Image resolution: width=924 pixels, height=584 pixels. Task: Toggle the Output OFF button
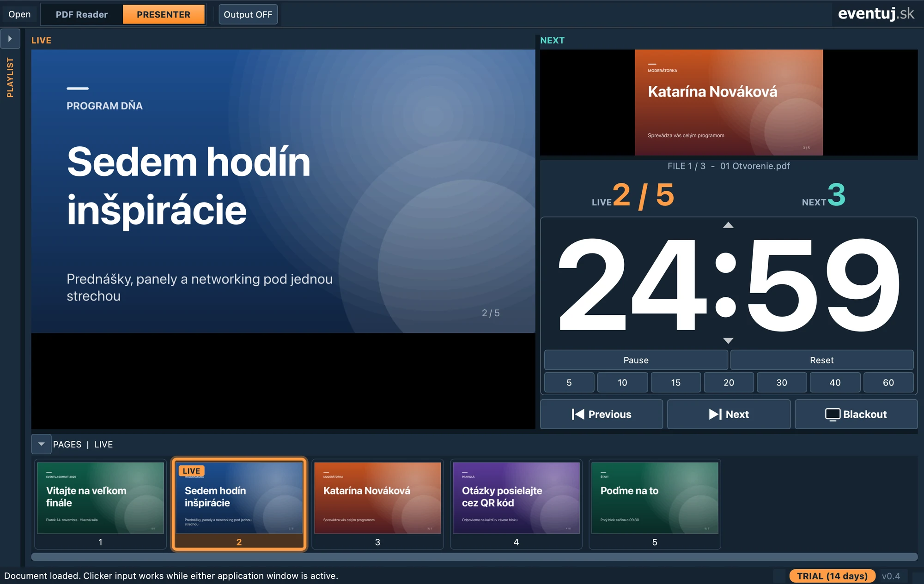coord(248,14)
